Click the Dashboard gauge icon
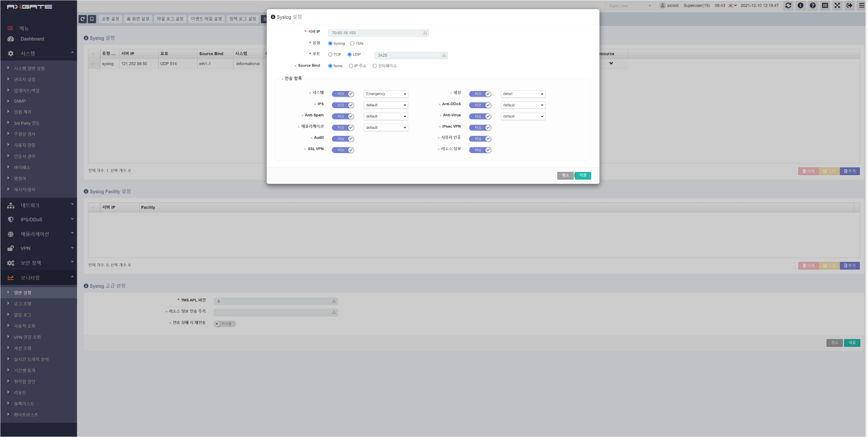Image resolution: width=868 pixels, height=437 pixels. (11, 39)
